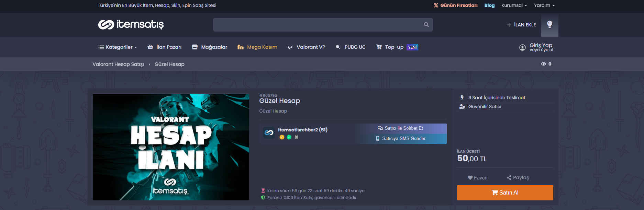Click Satıcıya SMS Gönder
Viewport: 644px width, 210px height.
tap(400, 139)
